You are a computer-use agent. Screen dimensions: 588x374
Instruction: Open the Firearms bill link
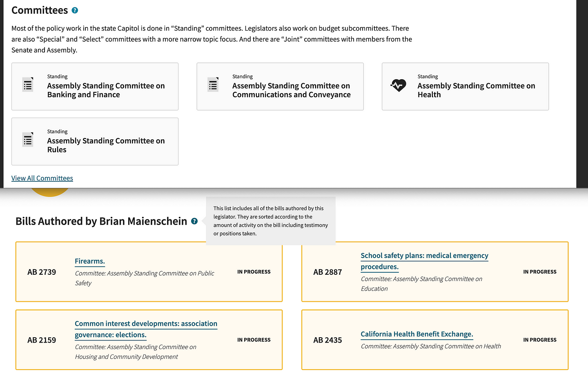tap(90, 261)
